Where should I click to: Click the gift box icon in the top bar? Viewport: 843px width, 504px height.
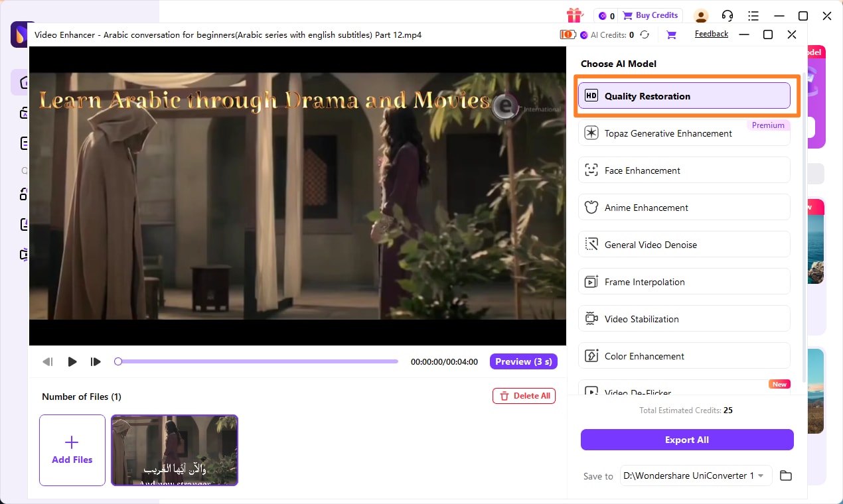(x=575, y=15)
